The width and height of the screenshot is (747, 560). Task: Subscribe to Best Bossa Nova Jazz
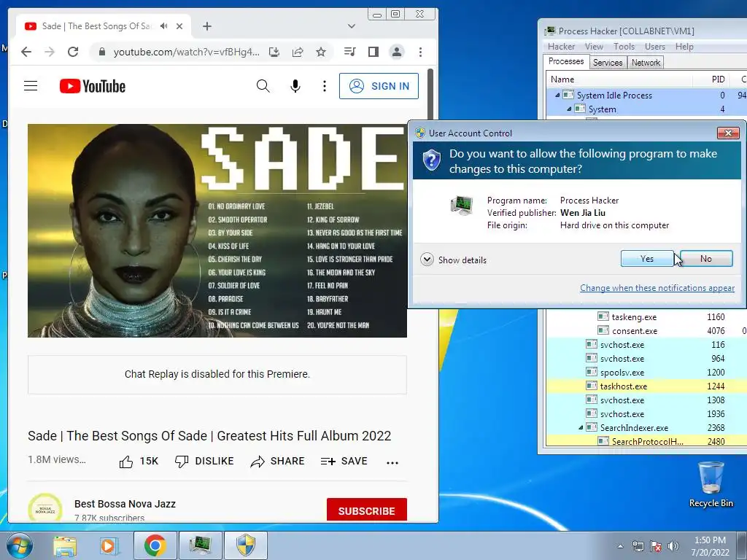click(367, 510)
